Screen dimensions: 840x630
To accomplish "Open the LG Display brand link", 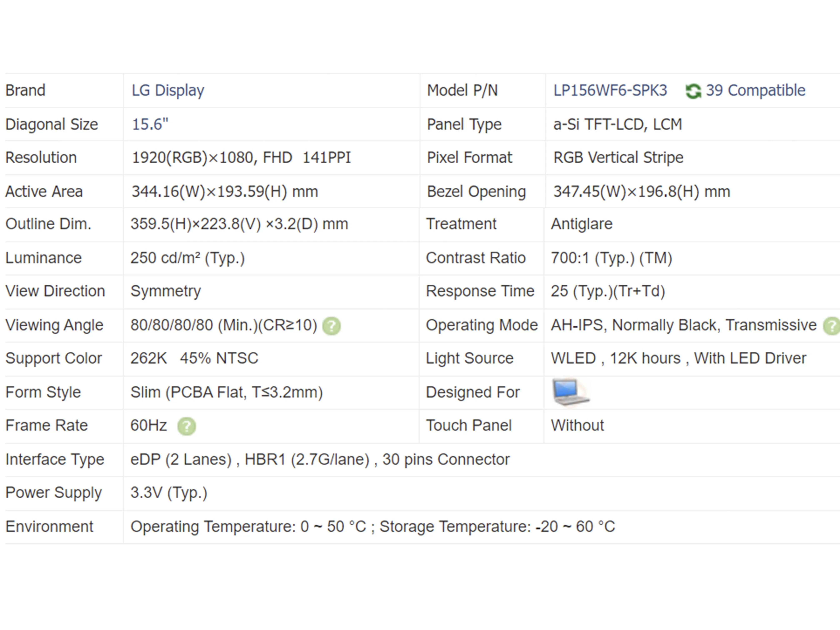I will pyautogui.click(x=168, y=90).
